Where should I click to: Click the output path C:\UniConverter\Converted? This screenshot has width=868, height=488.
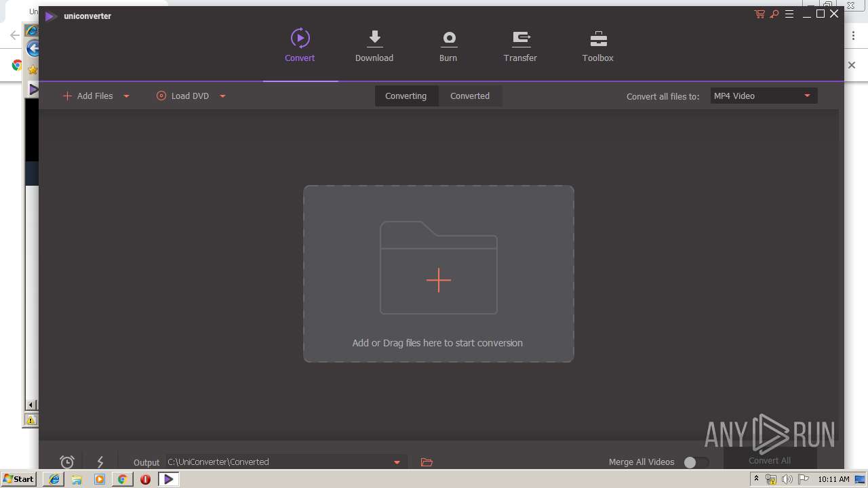218,462
